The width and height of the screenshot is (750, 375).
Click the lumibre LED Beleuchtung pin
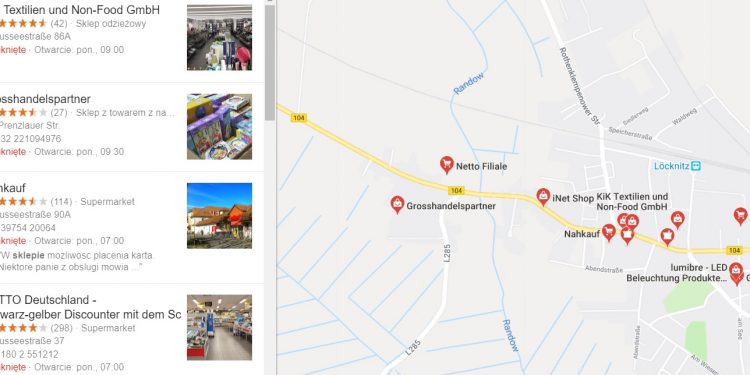[736, 271]
